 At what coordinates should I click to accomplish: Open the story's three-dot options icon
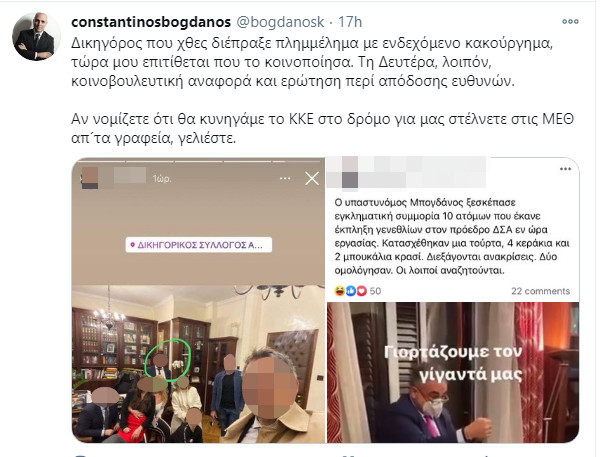click(285, 178)
